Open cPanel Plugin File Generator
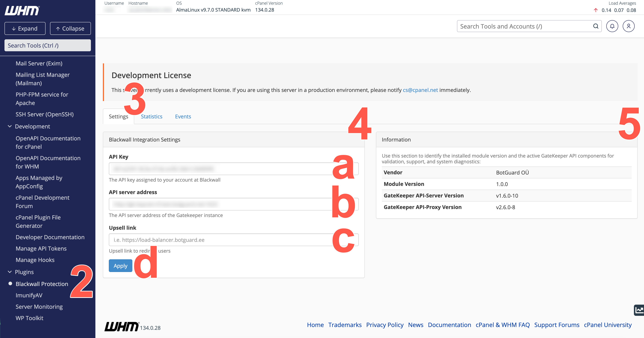The height and width of the screenshot is (338, 644). [38, 221]
